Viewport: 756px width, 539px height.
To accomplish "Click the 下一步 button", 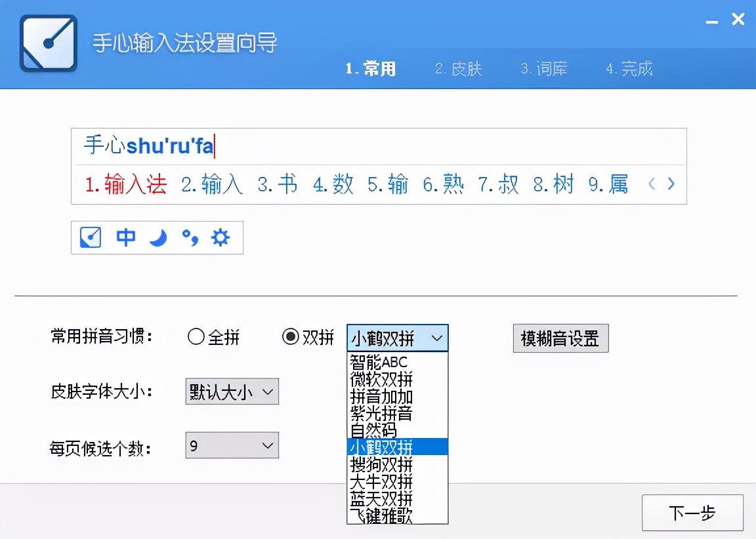I will point(692,513).
